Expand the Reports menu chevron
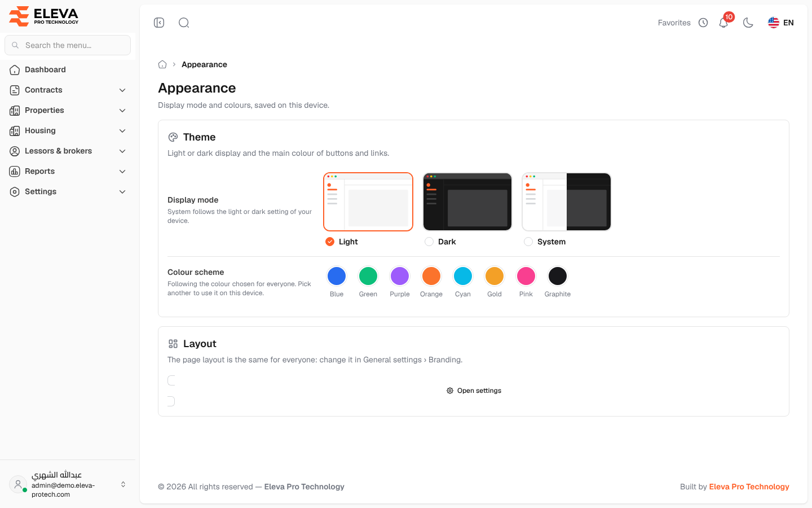812x508 pixels. point(122,171)
